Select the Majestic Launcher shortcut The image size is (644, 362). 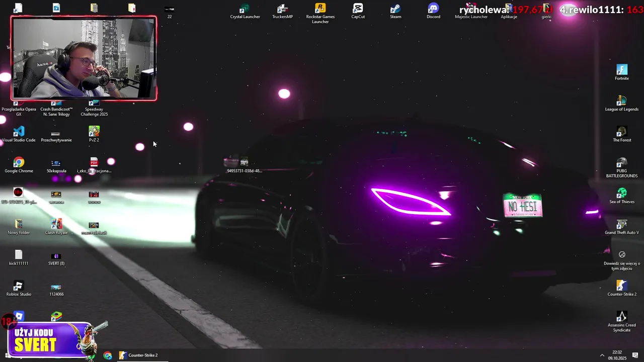coord(471,12)
